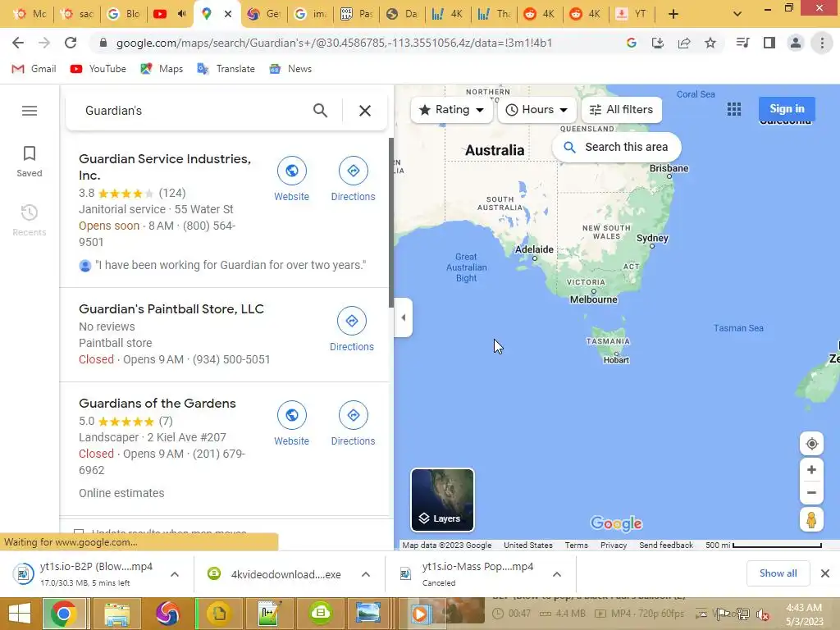840x630 pixels.
Task: Open News bookmark
Action: click(x=290, y=69)
